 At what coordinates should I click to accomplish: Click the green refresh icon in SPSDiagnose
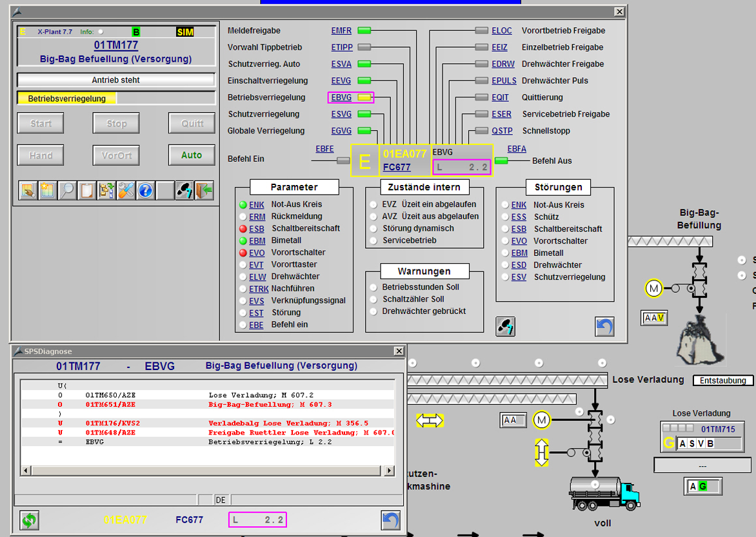click(x=29, y=520)
